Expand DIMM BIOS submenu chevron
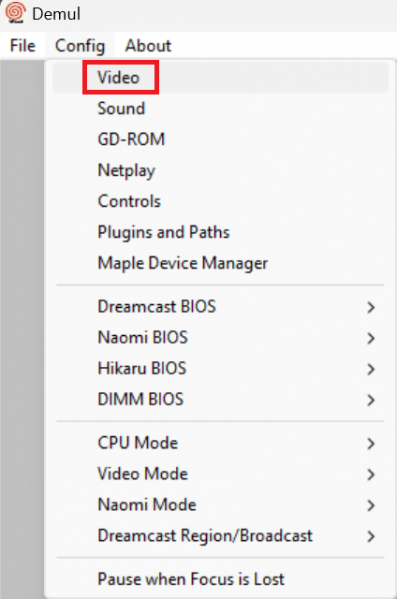Screen dimensions: 397x599 click(x=371, y=400)
